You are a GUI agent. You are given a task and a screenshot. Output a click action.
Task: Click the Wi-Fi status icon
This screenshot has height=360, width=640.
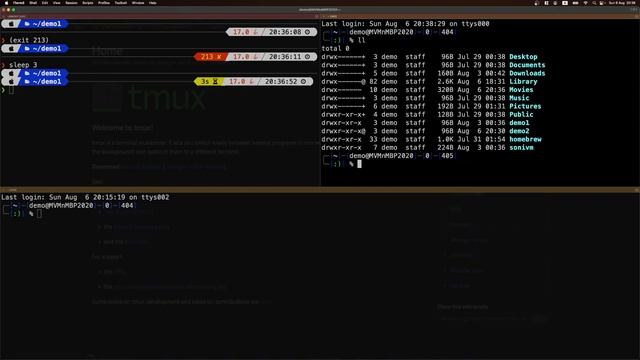coord(585,3)
